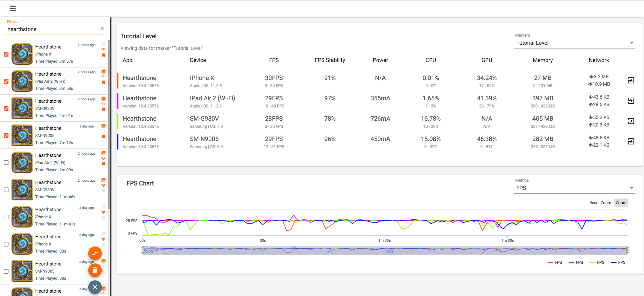This screenshot has width=644, height=296.
Task: Check the iPhone X 03s session
Action: 6,244
